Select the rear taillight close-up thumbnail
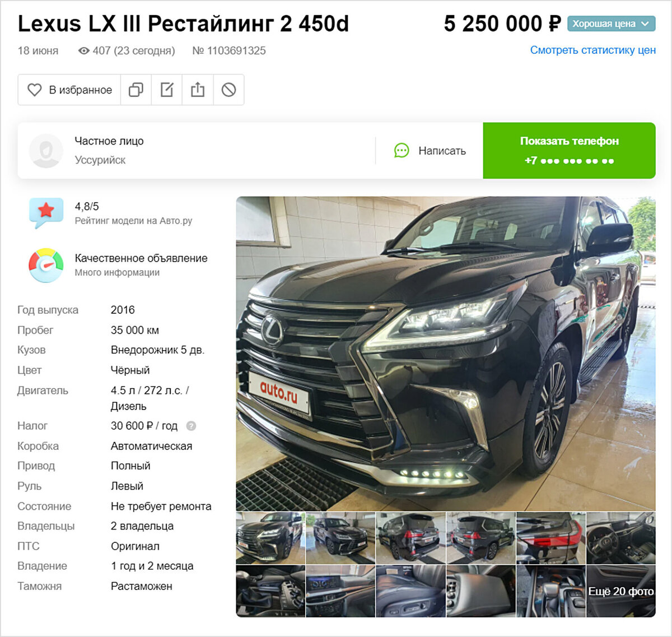This screenshot has width=672, height=637. (x=550, y=538)
